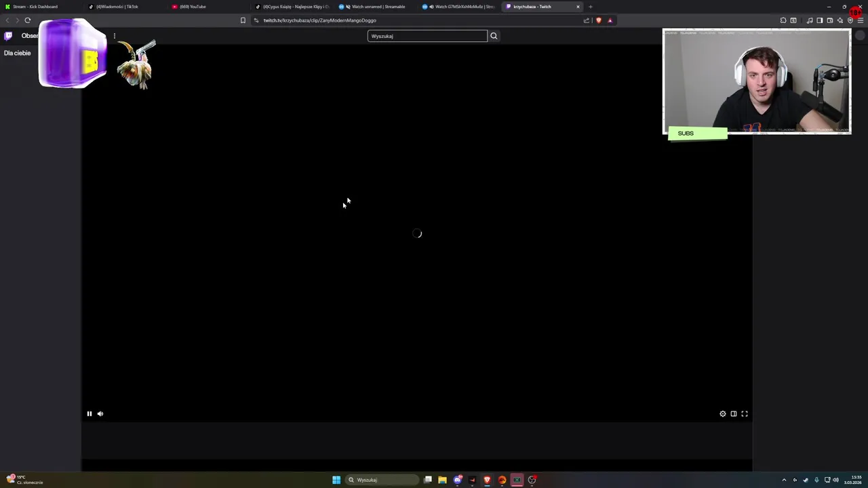Image resolution: width=868 pixels, height=488 pixels.
Task: Reload the page with browser refresh
Action: click(x=28, y=20)
